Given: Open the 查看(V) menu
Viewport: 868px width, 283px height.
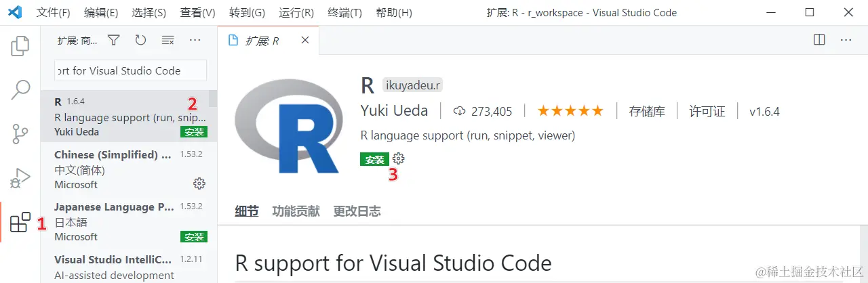Looking at the screenshot, I should pyautogui.click(x=197, y=13).
